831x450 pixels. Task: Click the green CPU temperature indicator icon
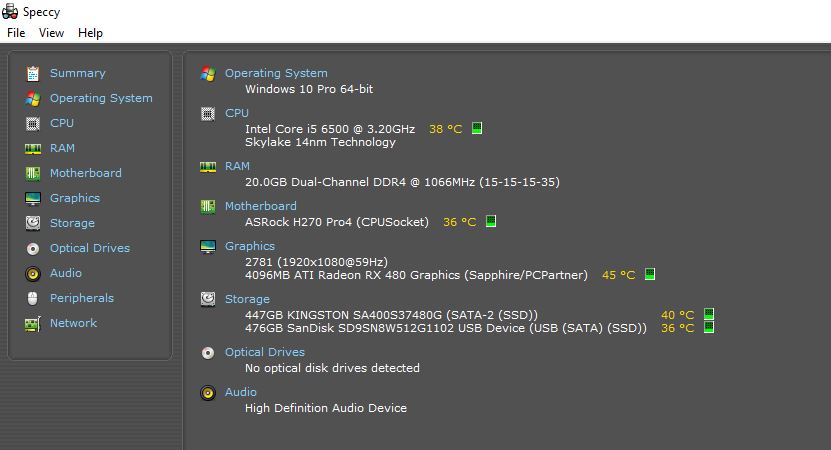pyautogui.click(x=477, y=128)
